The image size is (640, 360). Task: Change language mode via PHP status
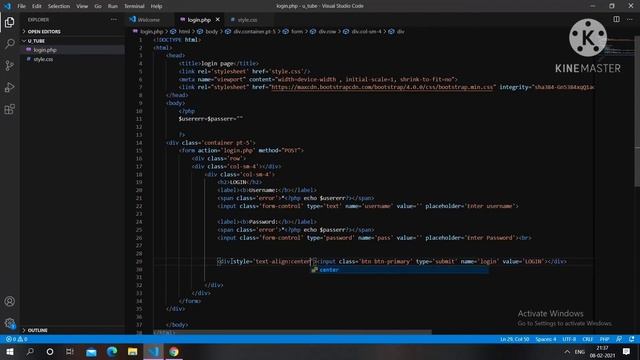pos(604,339)
